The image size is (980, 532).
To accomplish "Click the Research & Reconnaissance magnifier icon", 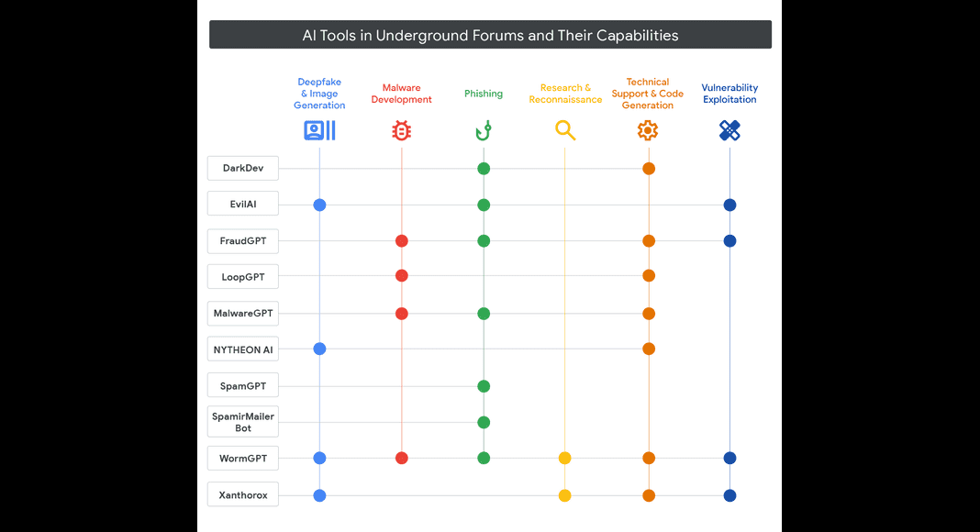I will pyautogui.click(x=565, y=130).
